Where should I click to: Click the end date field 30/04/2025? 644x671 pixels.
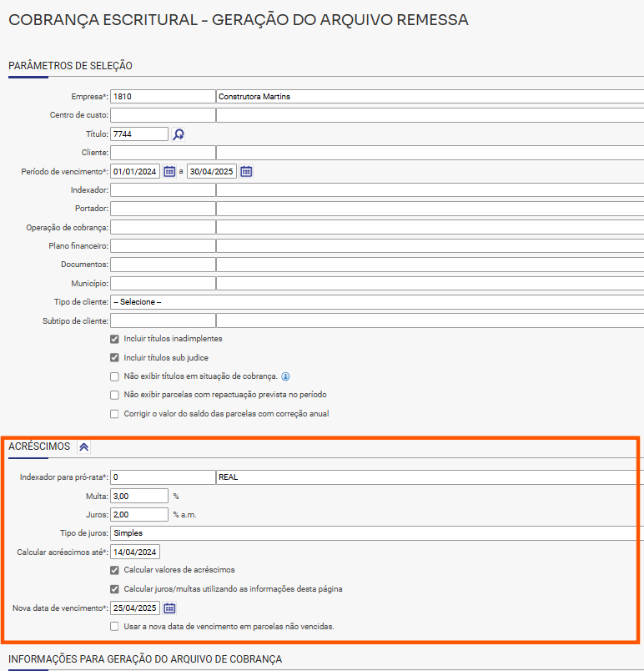[212, 172]
